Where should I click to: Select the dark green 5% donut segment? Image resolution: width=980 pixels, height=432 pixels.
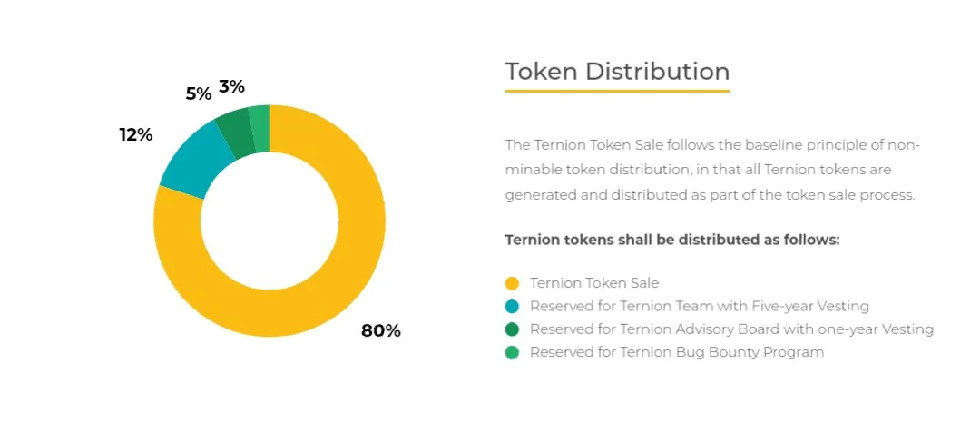pos(236,134)
